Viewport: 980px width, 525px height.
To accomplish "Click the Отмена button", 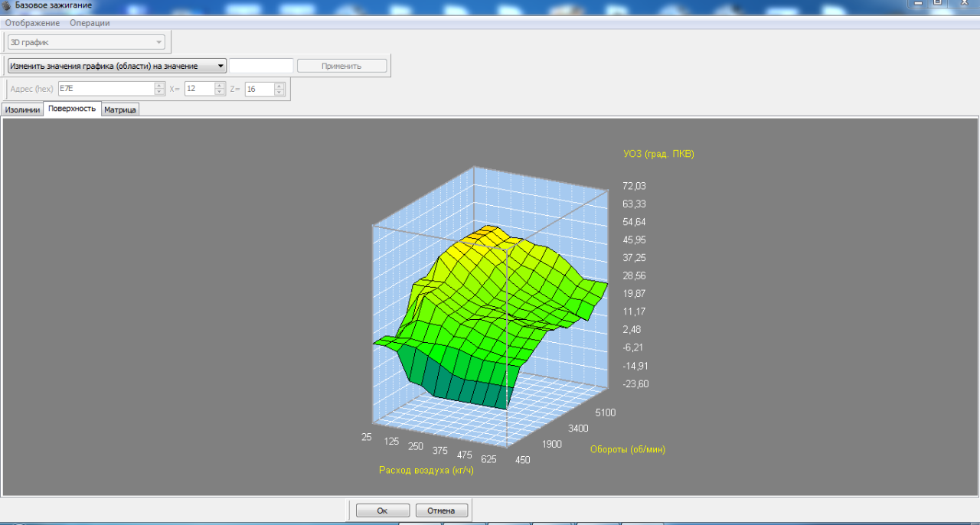I will point(441,510).
